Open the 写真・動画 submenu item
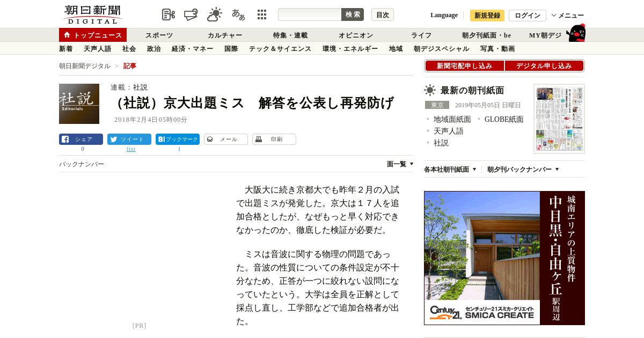The width and height of the screenshot is (644, 338). click(x=497, y=49)
